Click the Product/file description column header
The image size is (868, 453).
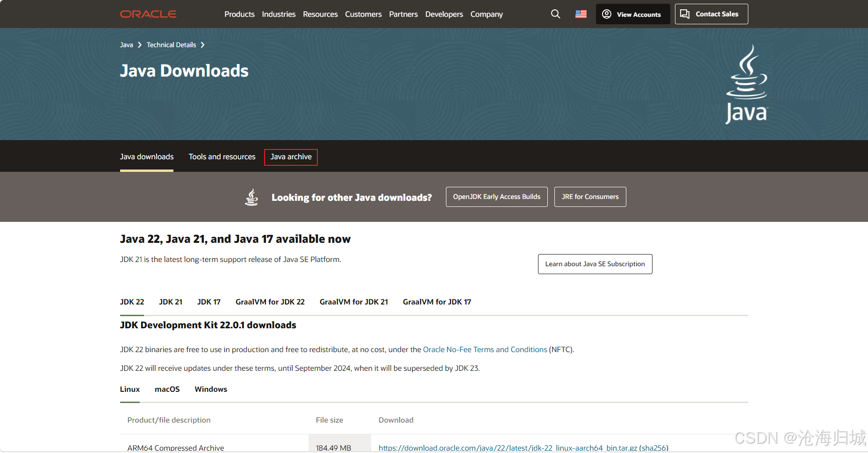tap(169, 420)
